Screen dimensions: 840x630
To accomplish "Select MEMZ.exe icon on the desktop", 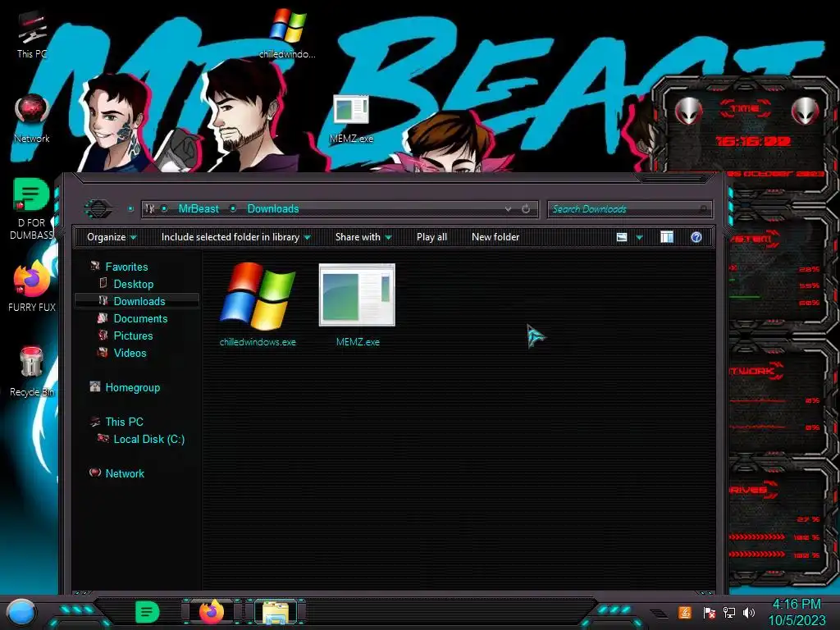I will pos(351,119).
